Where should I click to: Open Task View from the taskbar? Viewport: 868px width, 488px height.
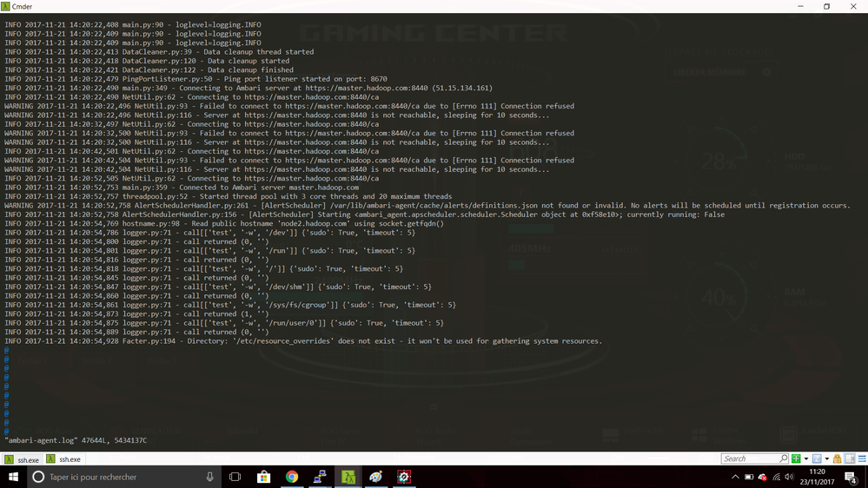[x=235, y=477]
